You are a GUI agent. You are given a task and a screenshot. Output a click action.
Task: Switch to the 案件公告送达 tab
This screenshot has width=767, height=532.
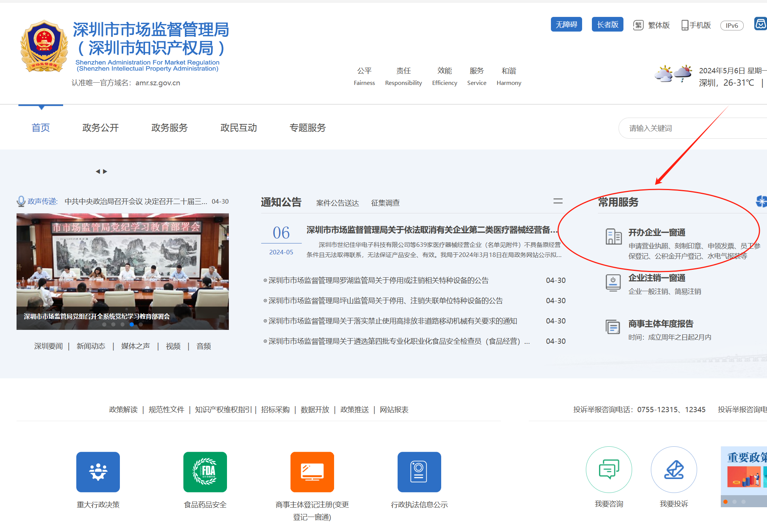[x=337, y=203]
